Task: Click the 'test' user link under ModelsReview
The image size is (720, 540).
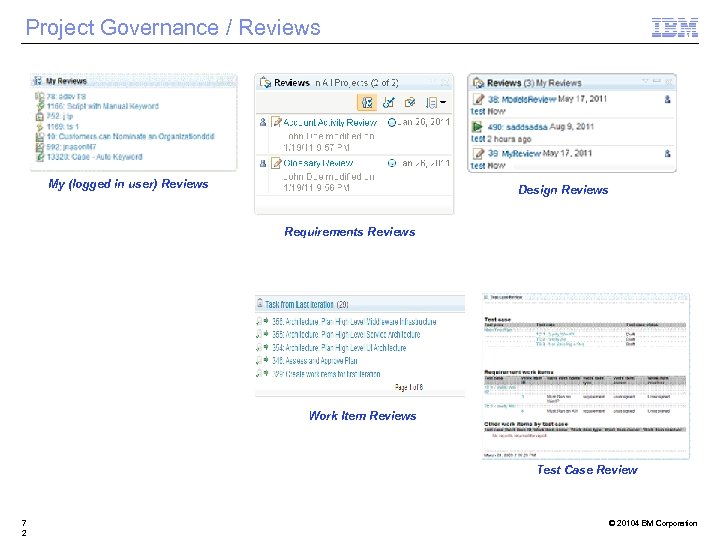Action: click(x=478, y=112)
